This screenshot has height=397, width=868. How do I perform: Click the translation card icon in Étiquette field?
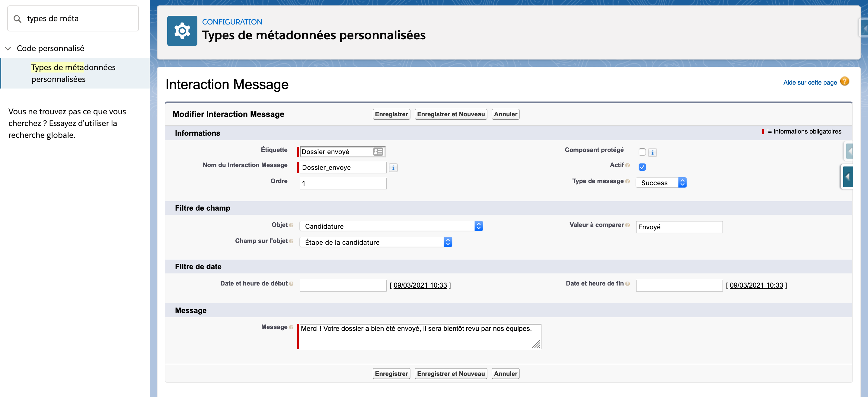(x=378, y=152)
